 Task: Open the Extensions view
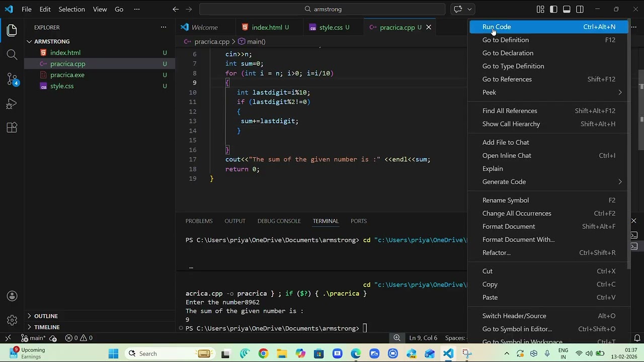[12, 128]
